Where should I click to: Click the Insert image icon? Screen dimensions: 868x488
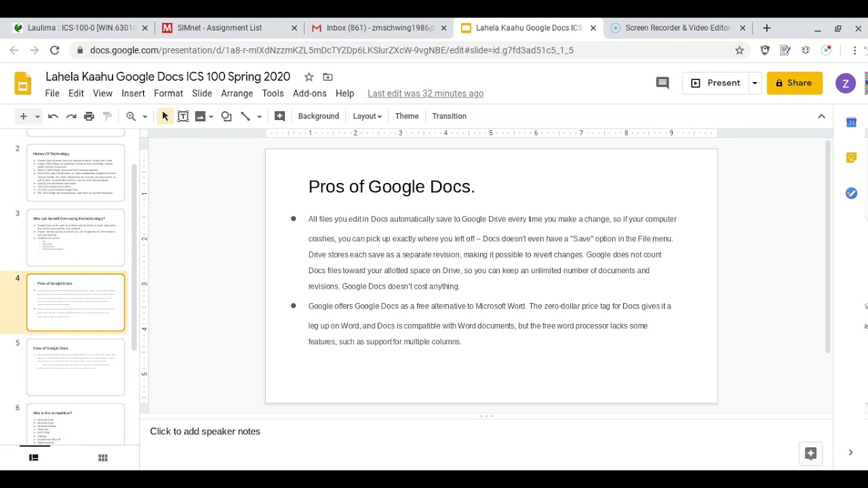[200, 117]
